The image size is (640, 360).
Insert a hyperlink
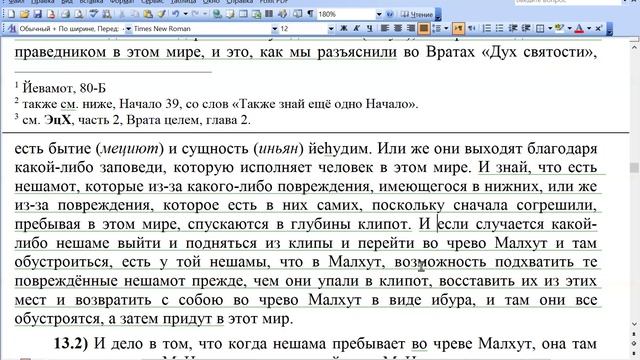[217, 14]
